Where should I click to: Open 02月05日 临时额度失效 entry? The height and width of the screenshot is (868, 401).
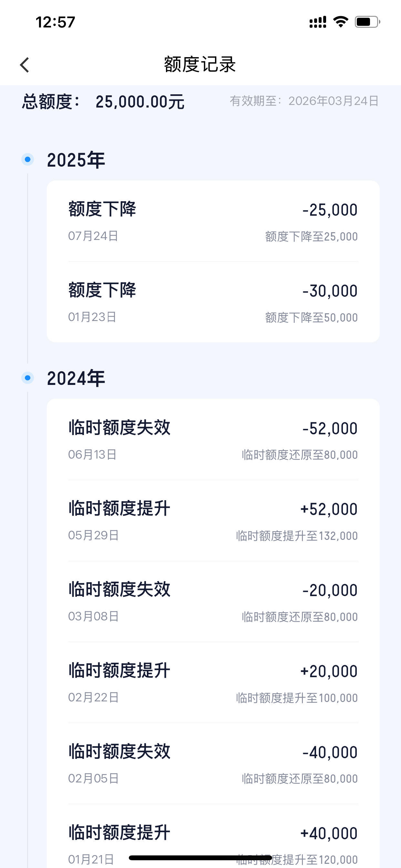tap(213, 763)
